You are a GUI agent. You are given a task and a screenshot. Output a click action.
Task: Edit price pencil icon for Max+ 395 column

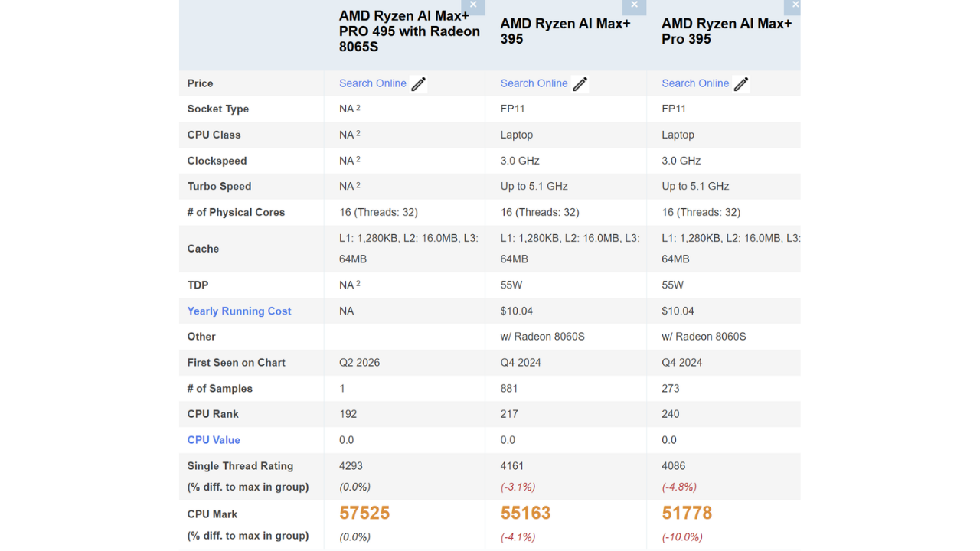tap(580, 84)
